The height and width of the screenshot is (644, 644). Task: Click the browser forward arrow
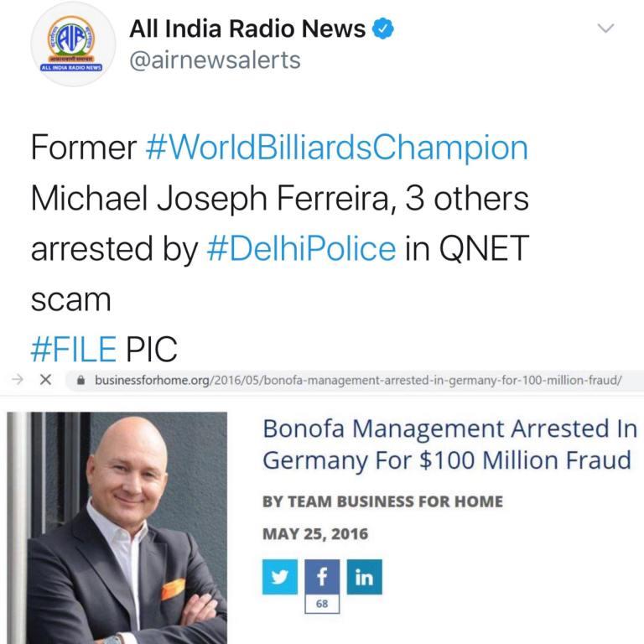point(18,380)
